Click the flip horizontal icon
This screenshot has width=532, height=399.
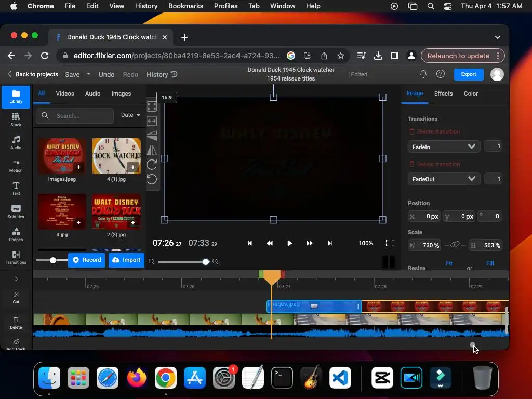coord(152,150)
